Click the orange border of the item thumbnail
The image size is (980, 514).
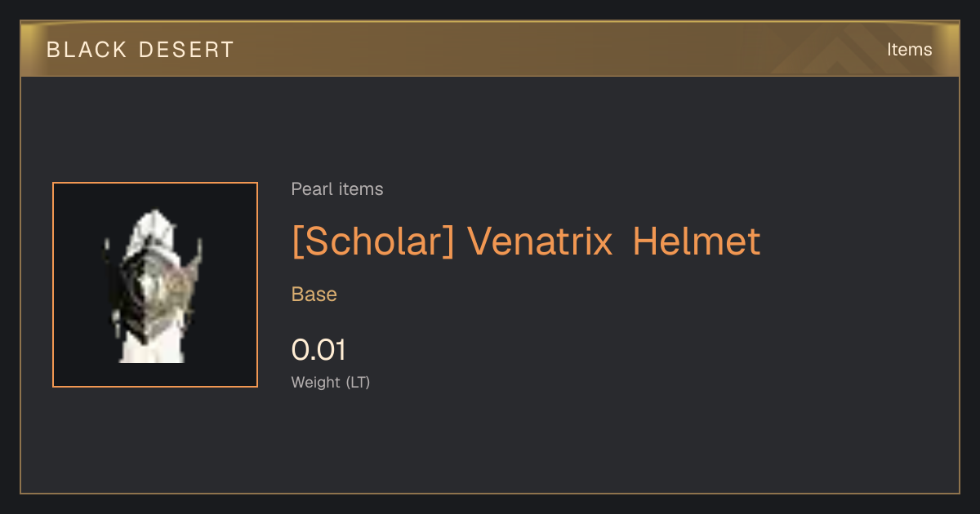point(54,285)
